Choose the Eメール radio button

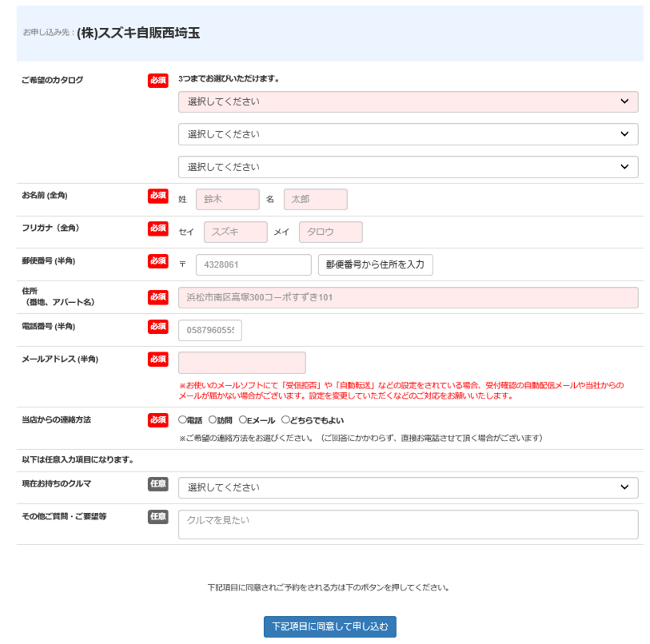click(x=243, y=419)
